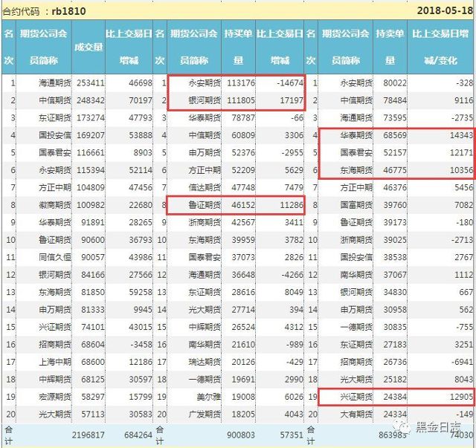Select the 上海中期 row name
This screenshot has width=476, height=448.
click(x=54, y=362)
